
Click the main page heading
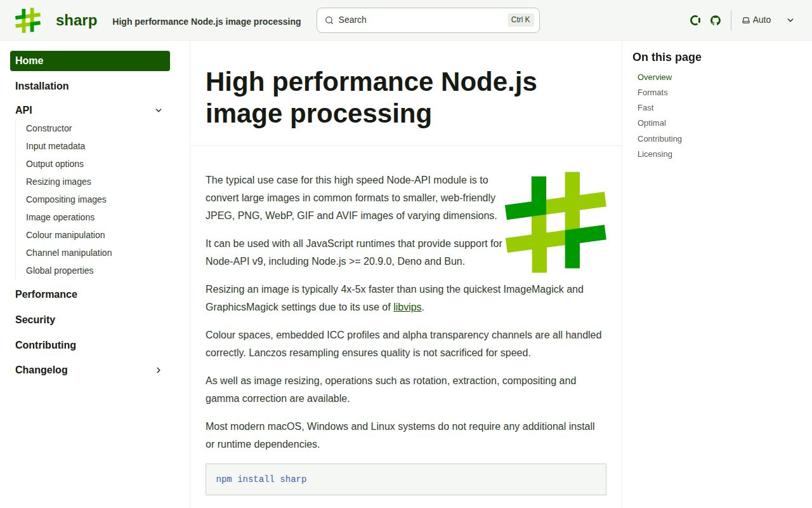(x=371, y=98)
